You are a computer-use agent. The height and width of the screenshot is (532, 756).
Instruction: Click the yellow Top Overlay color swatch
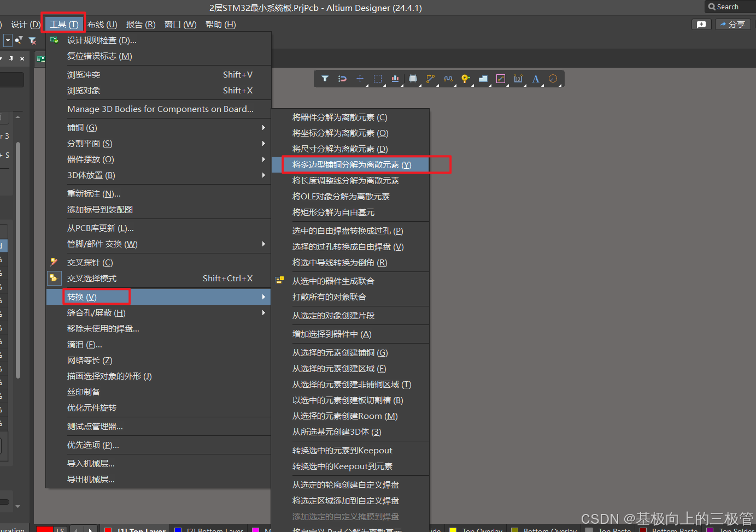click(453, 530)
